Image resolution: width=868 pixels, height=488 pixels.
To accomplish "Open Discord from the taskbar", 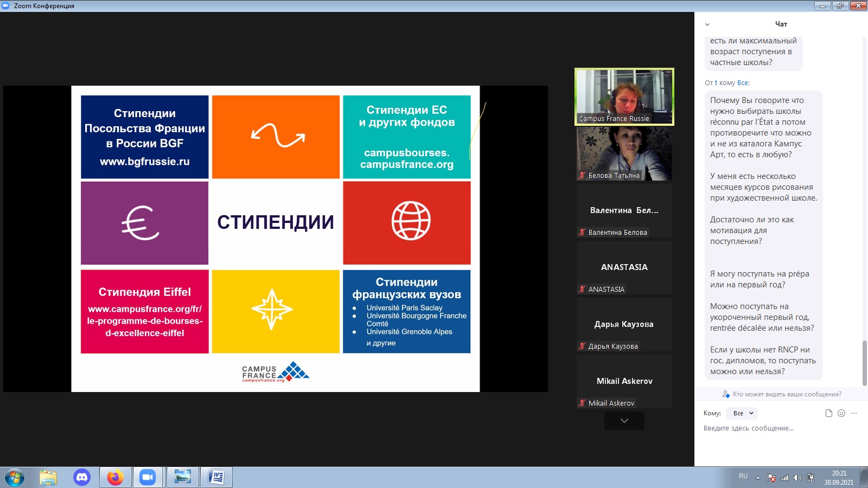I will (x=82, y=477).
